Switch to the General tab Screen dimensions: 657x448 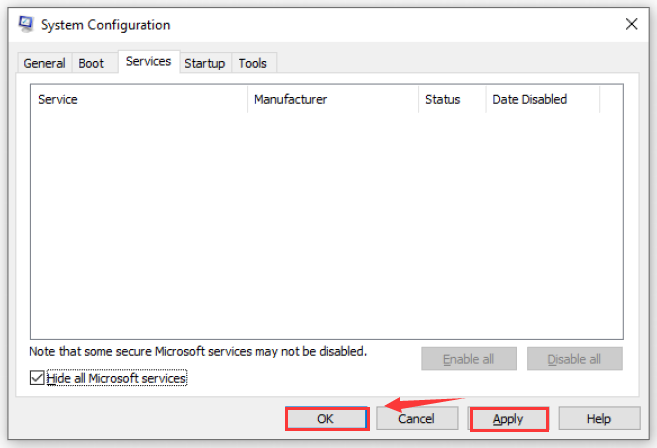click(44, 63)
